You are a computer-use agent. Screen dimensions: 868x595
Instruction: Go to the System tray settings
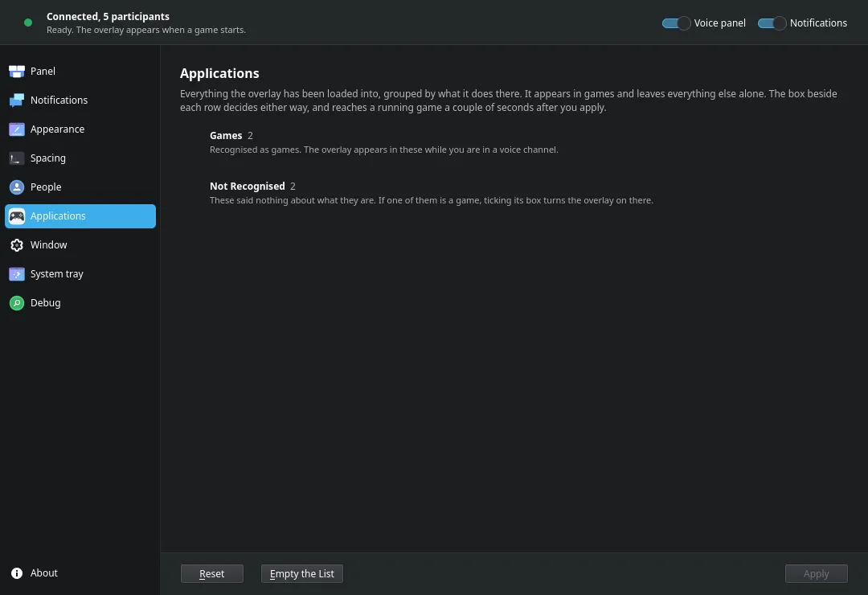(x=80, y=273)
